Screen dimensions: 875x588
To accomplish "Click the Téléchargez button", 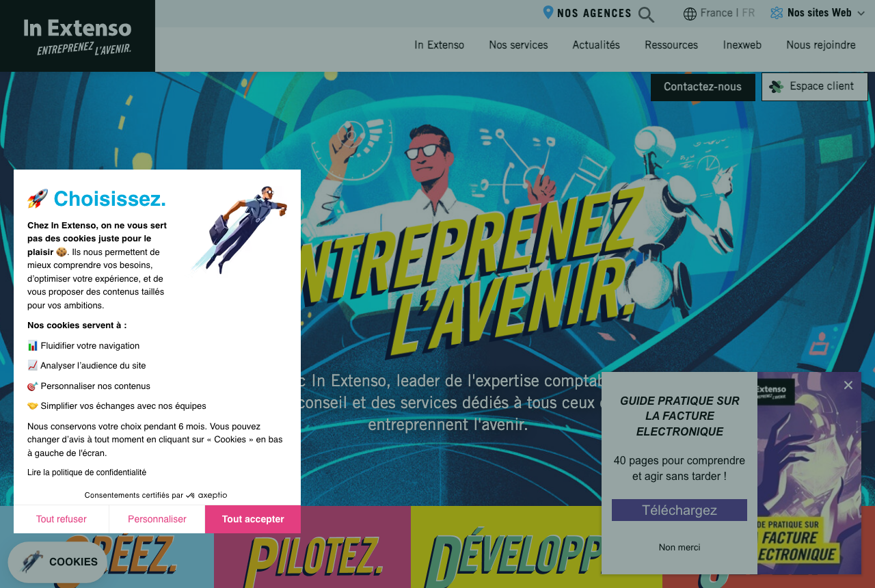I will tap(679, 510).
